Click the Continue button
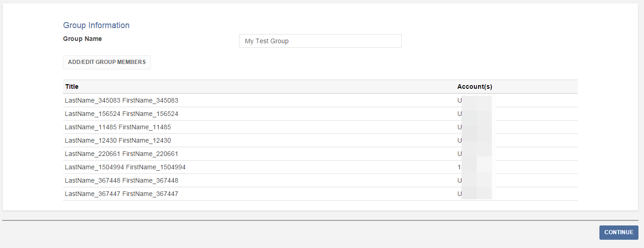 [x=618, y=232]
